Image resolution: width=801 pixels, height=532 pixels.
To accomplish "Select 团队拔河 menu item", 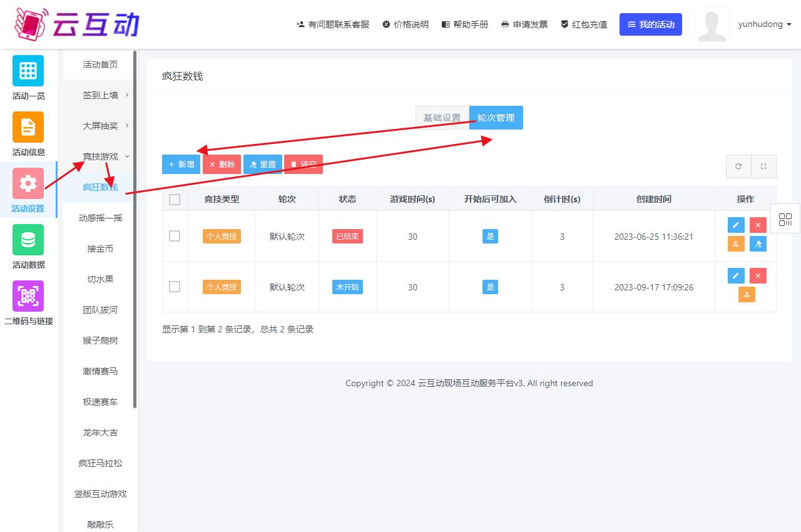I will [x=100, y=310].
